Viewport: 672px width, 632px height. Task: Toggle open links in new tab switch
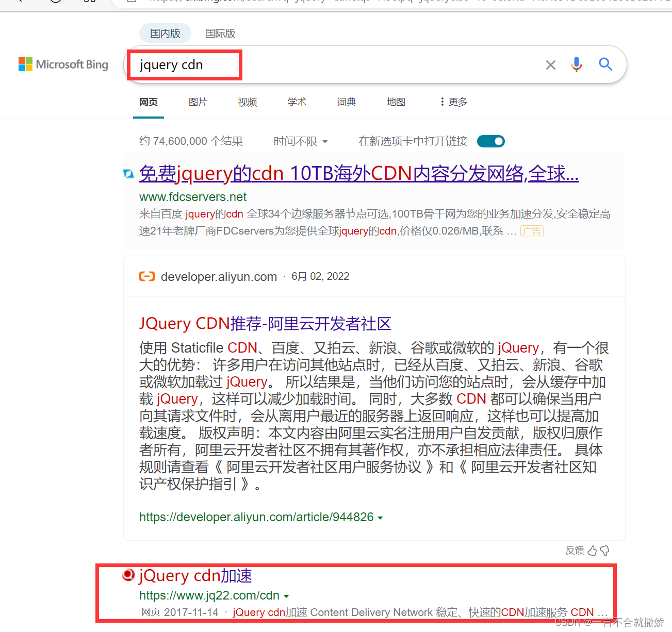click(491, 141)
